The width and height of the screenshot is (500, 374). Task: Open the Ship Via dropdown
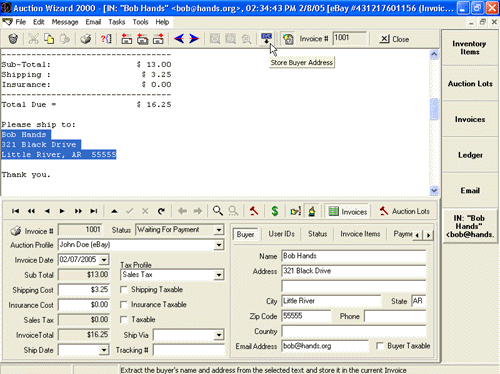click(x=219, y=335)
